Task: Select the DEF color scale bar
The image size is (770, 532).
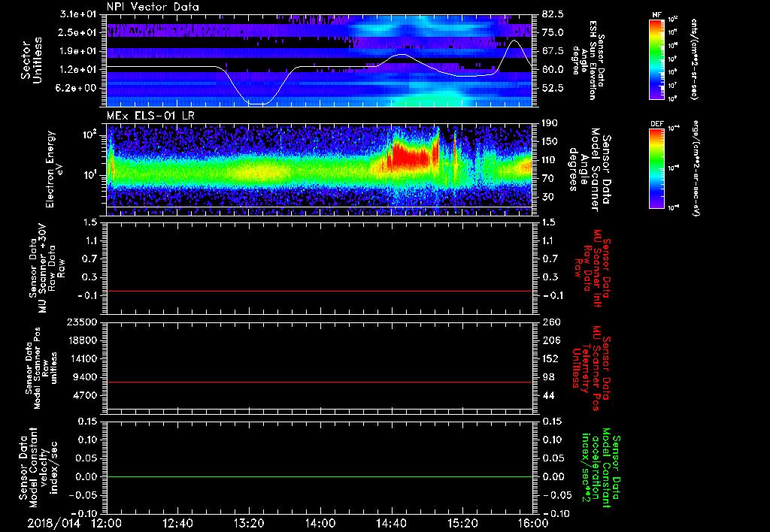Action: [657, 168]
